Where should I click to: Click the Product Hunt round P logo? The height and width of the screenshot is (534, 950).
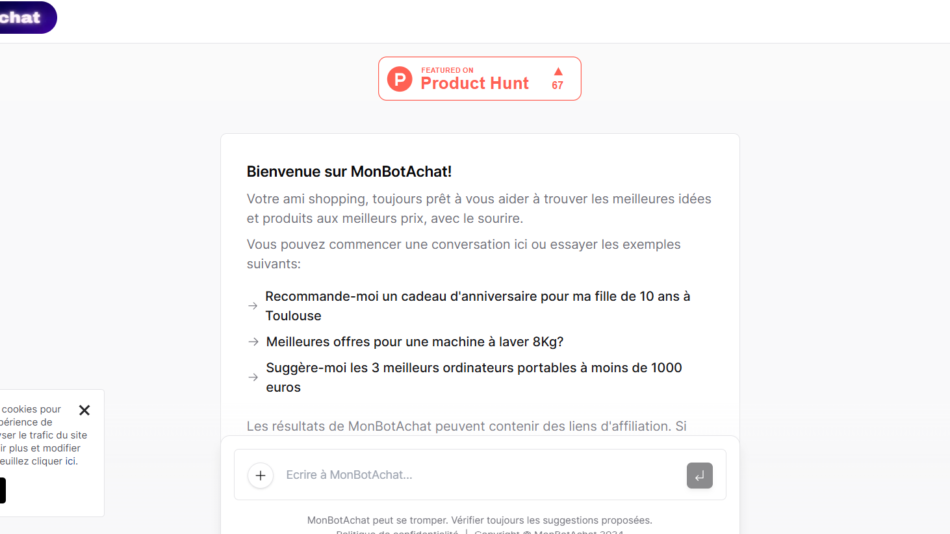(400, 79)
